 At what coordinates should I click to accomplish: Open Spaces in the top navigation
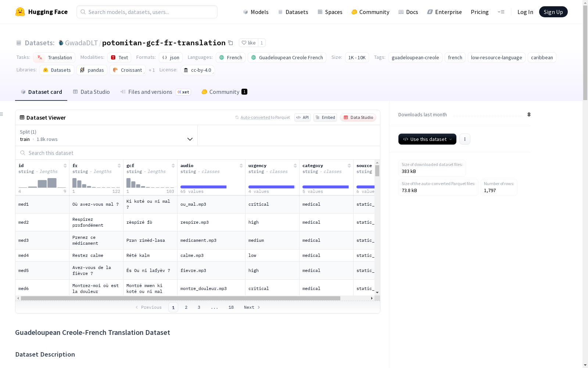point(330,12)
